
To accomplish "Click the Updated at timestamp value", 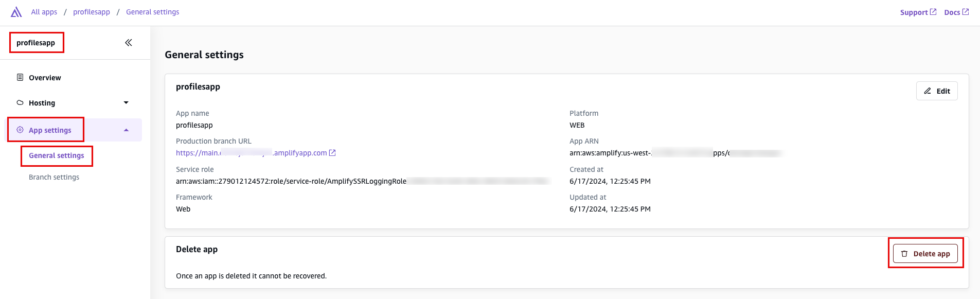I will (610, 209).
